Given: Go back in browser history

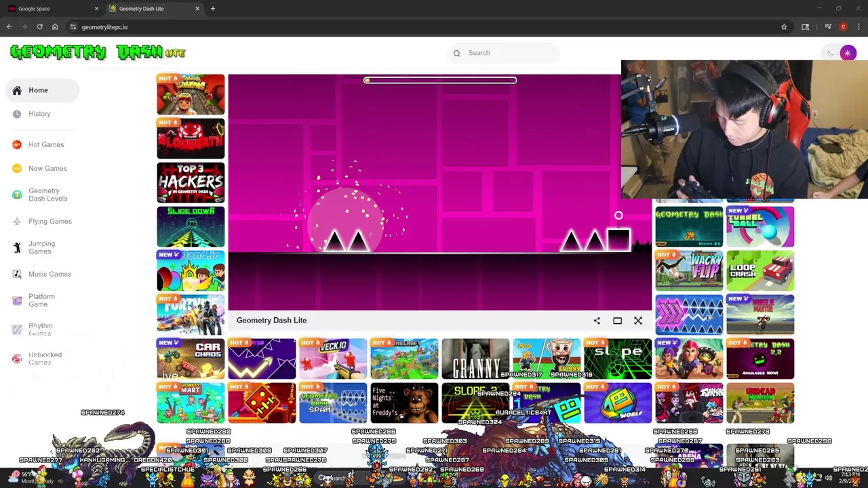Looking at the screenshot, I should pyautogui.click(x=9, y=27).
